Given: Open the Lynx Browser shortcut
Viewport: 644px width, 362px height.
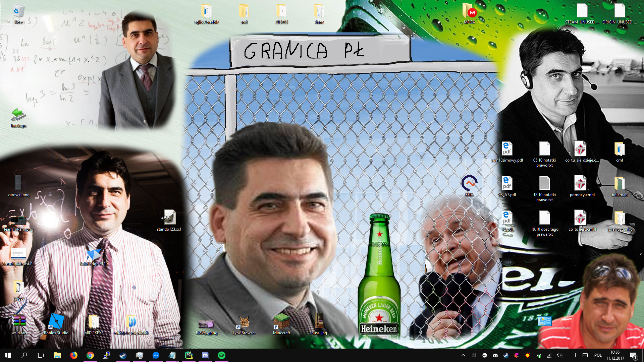Looking at the screenshot, I should tap(244, 322).
